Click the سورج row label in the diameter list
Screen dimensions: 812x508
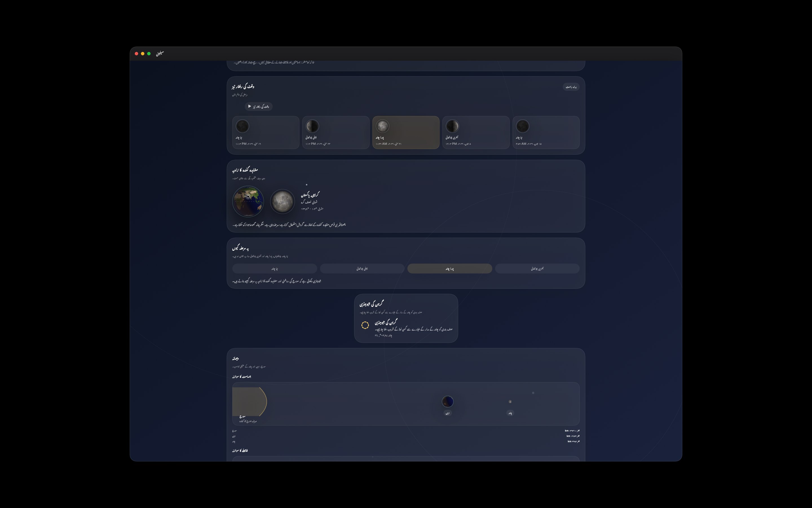(x=234, y=431)
